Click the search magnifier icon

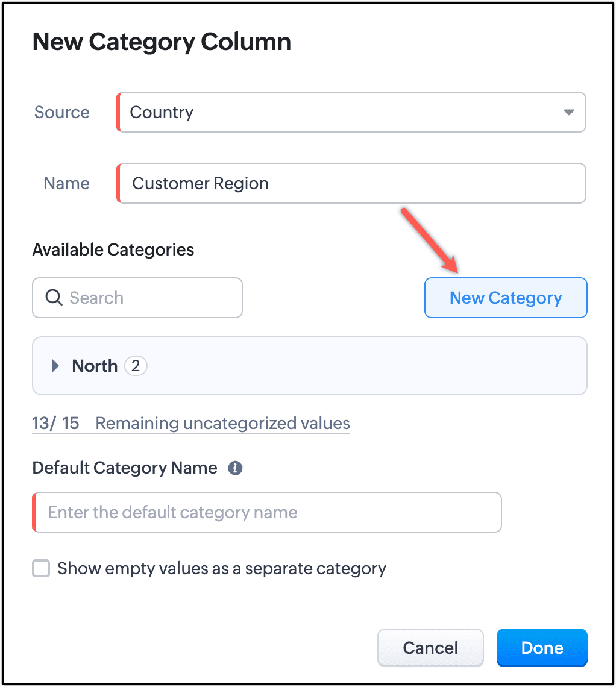54,298
